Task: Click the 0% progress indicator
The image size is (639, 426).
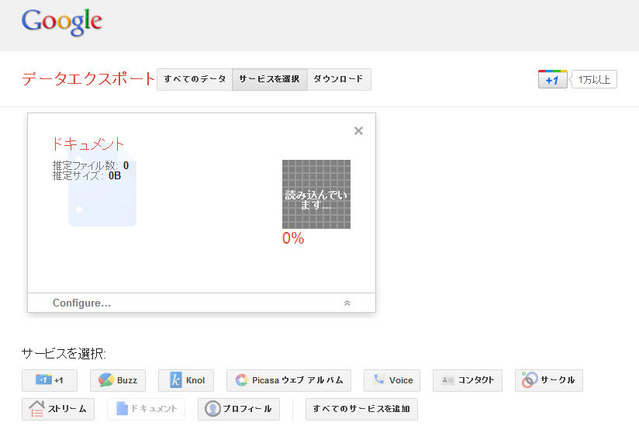Action: click(293, 238)
